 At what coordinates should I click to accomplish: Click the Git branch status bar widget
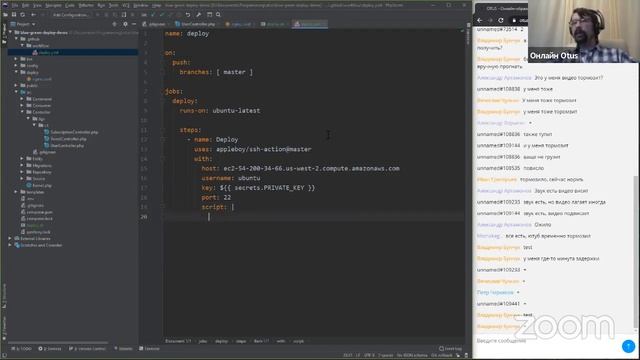pyautogui.click(x=442, y=355)
